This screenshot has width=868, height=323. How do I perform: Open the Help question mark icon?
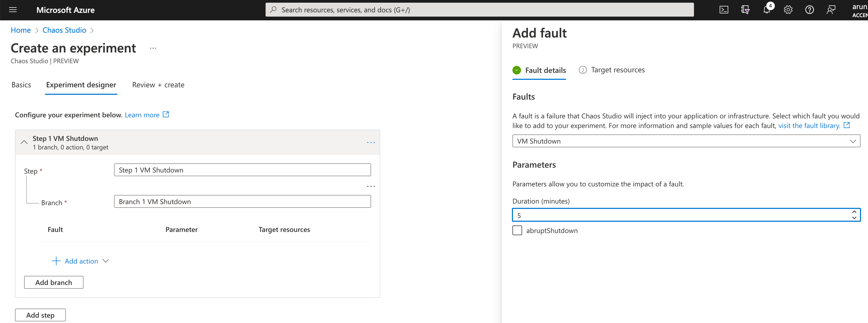pos(809,10)
